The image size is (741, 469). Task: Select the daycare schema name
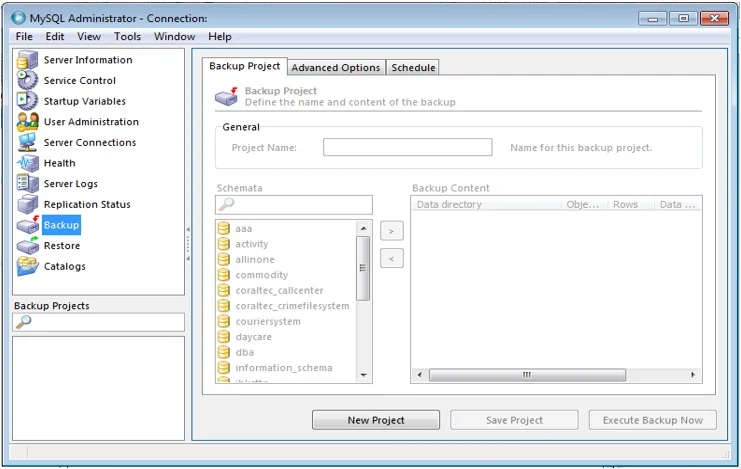253,337
